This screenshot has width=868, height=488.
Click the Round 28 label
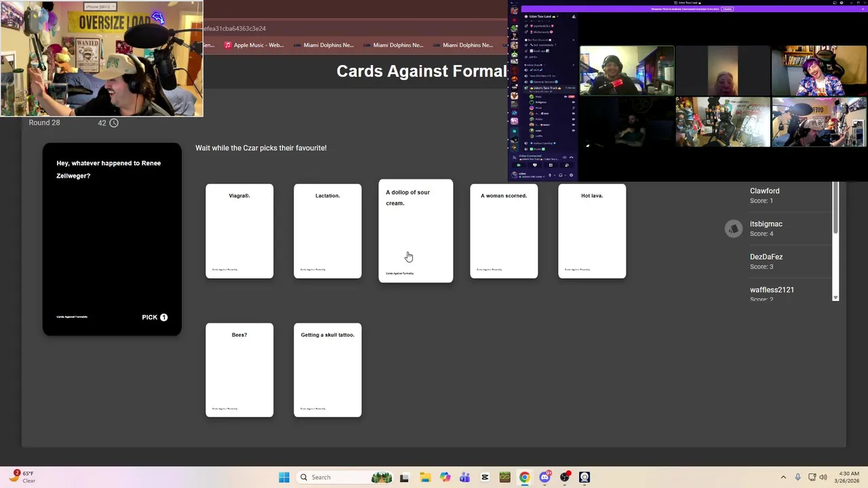44,123
